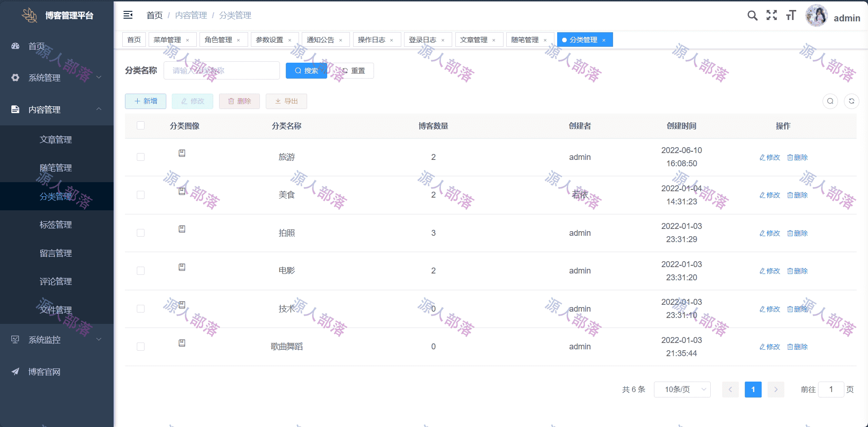Focus the 分类名称 search input
Image resolution: width=868 pixels, height=427 pixels.
(x=222, y=70)
